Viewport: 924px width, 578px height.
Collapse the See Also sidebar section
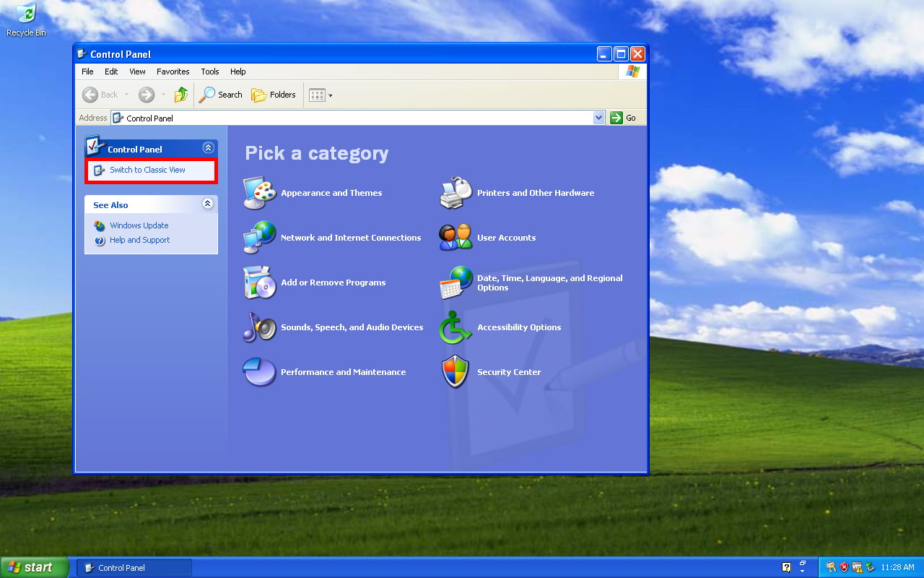(208, 204)
